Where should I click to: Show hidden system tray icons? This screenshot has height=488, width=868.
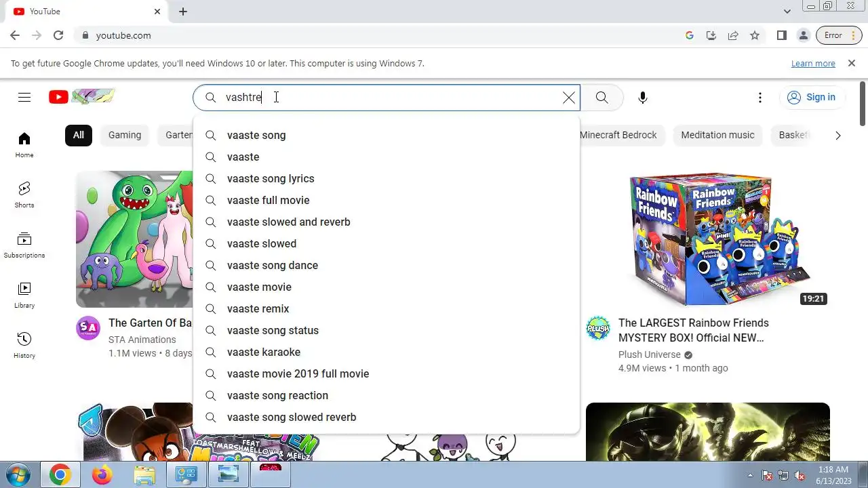(750, 475)
